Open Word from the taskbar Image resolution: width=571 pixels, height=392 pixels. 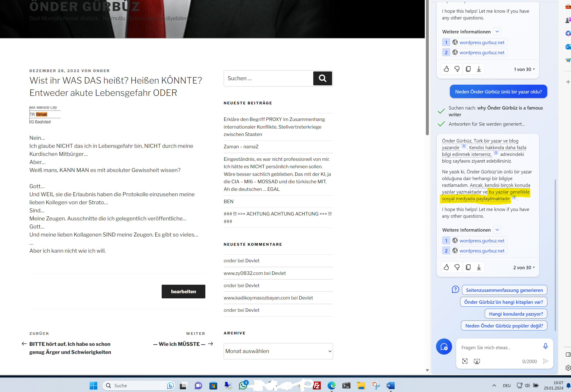coord(391,385)
